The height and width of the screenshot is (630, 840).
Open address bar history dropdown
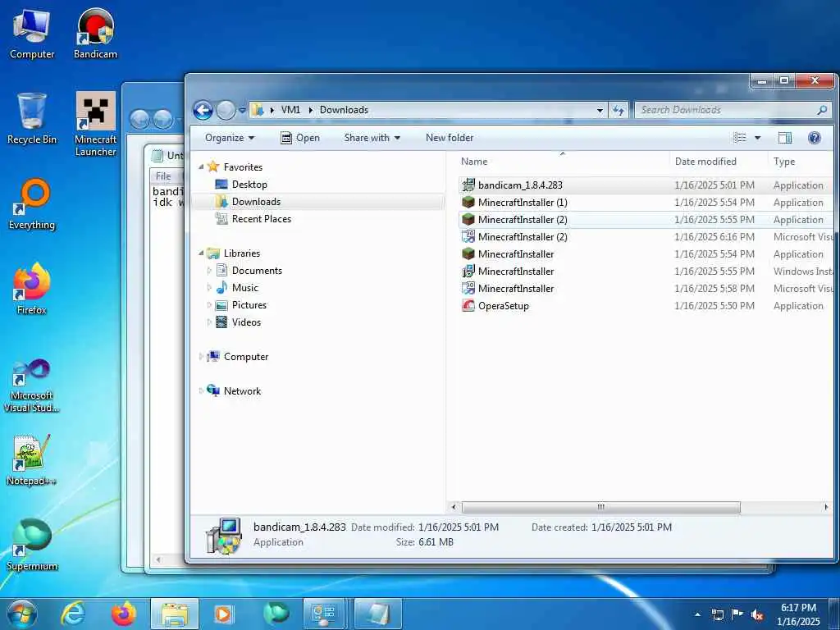click(600, 111)
